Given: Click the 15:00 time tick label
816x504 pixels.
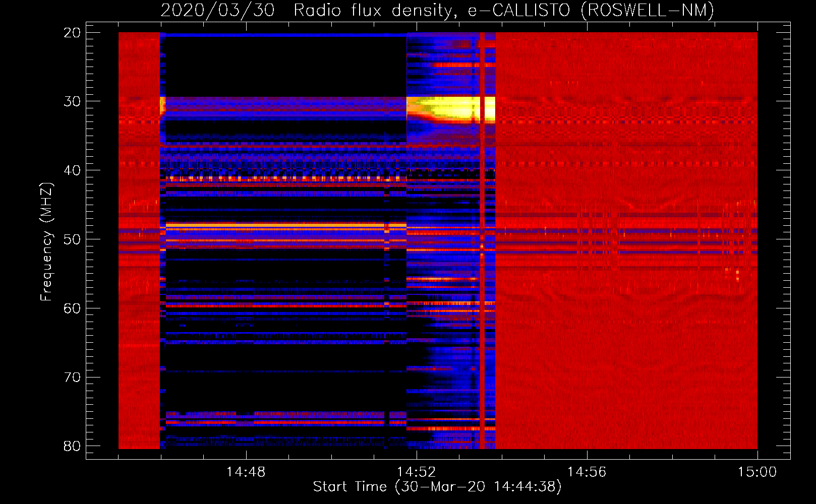Looking at the screenshot, I should pos(757,472).
